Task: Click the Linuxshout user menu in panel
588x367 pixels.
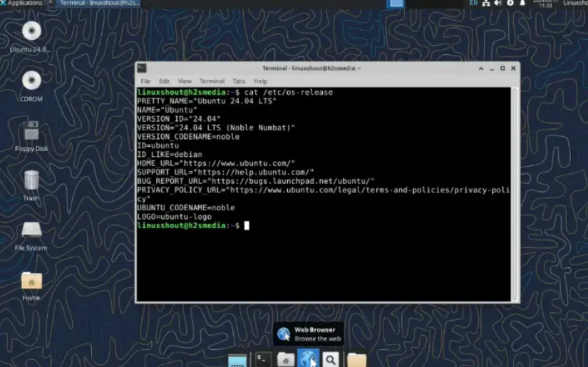Action: 575,3
